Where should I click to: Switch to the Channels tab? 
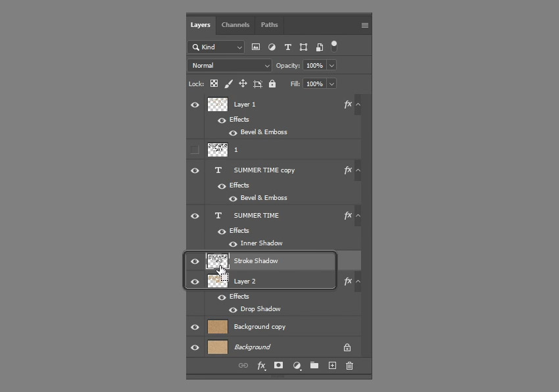[x=235, y=24]
